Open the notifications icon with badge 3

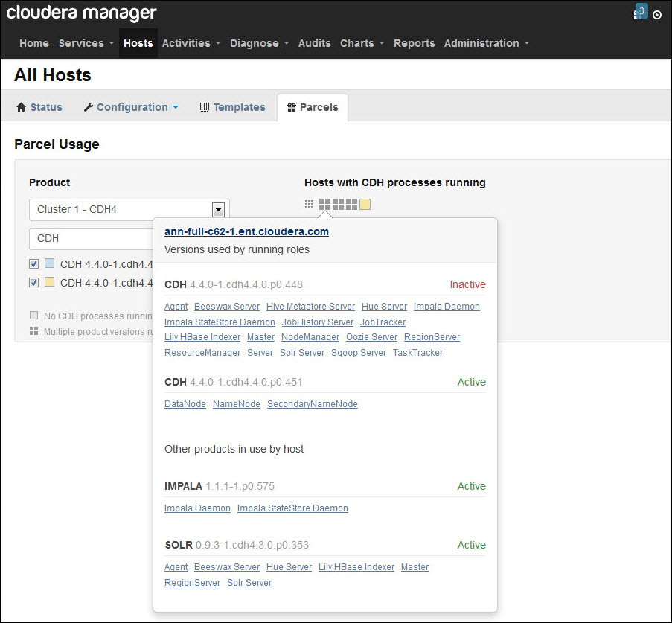pyautogui.click(x=640, y=12)
